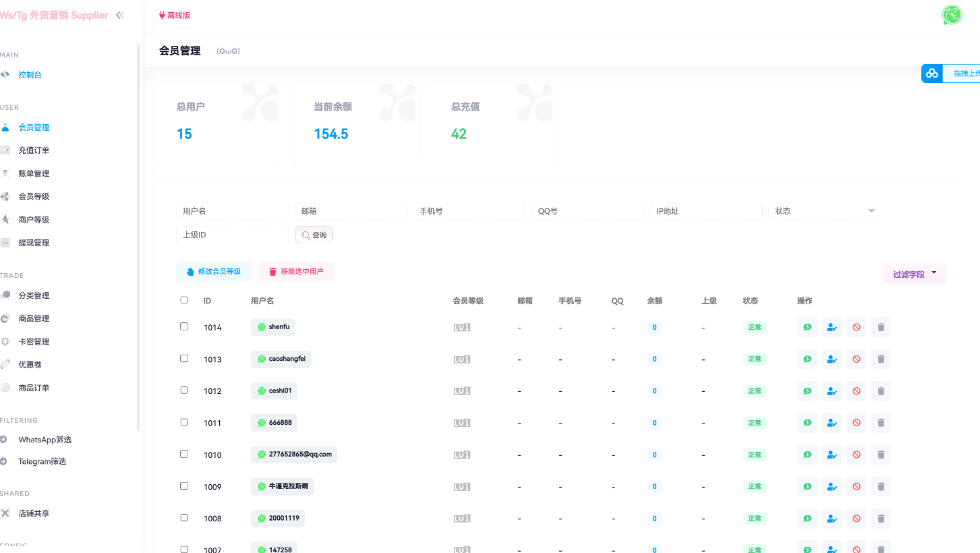This screenshot has height=553, width=980.
Task: Collapse the sidebar with the double-chevron icon
Action: [119, 15]
